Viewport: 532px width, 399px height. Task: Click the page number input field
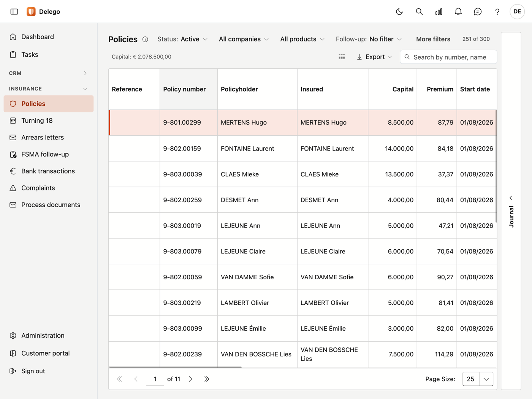(155, 379)
